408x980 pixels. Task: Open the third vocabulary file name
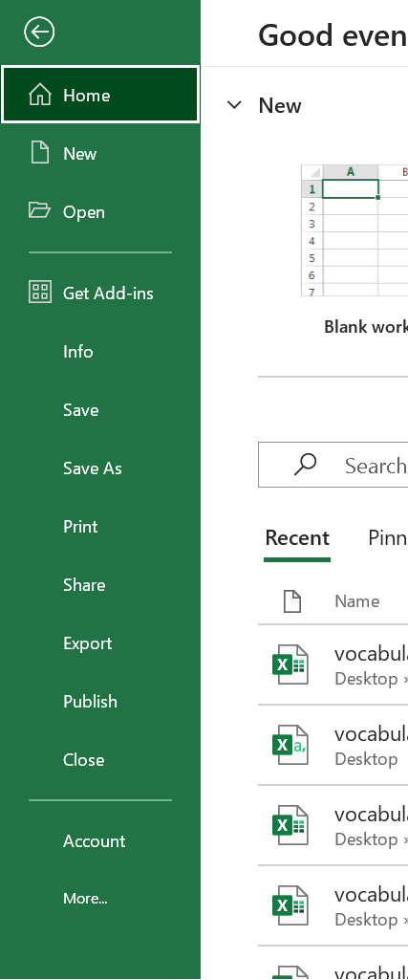point(371,814)
